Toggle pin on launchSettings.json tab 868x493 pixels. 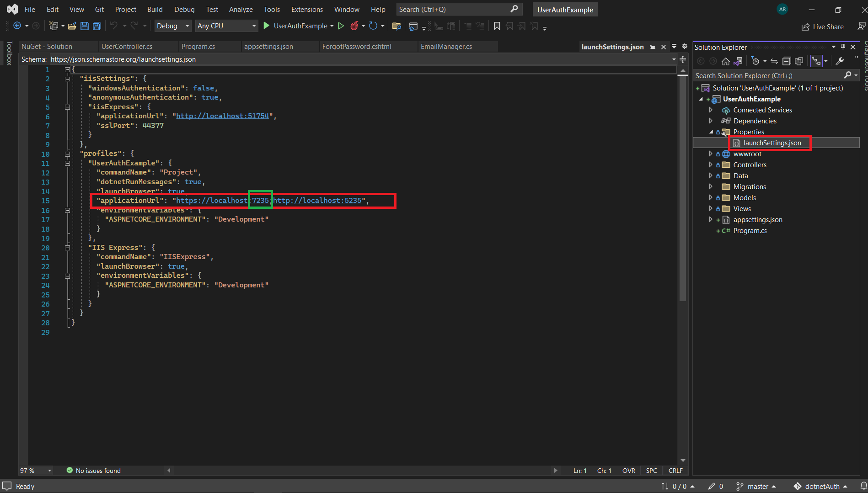pos(653,47)
